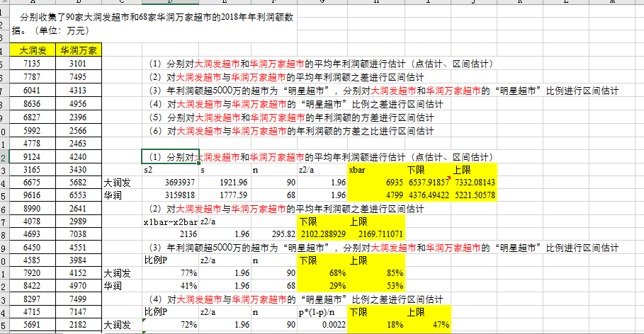Select the mean difference value 2136

tap(171, 234)
